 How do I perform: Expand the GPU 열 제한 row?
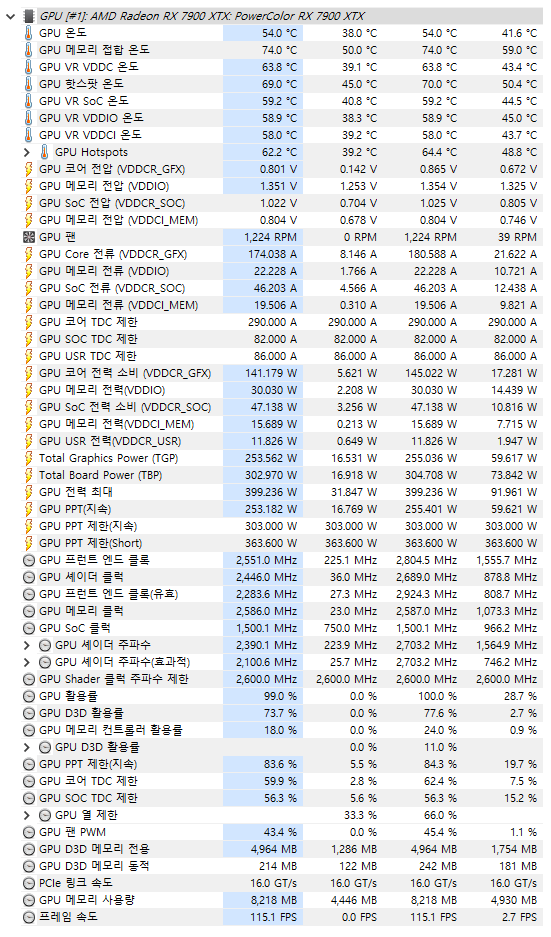27,815
